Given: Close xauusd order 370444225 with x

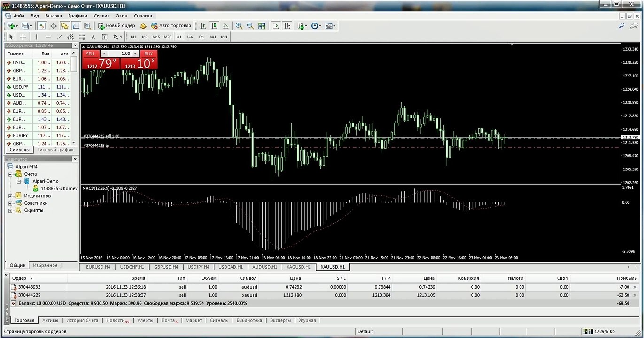Looking at the screenshot, I should point(635,295).
